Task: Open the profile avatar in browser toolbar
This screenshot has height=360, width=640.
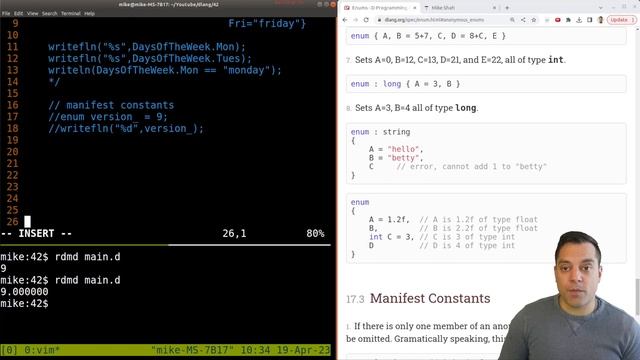Action: click(x=600, y=20)
